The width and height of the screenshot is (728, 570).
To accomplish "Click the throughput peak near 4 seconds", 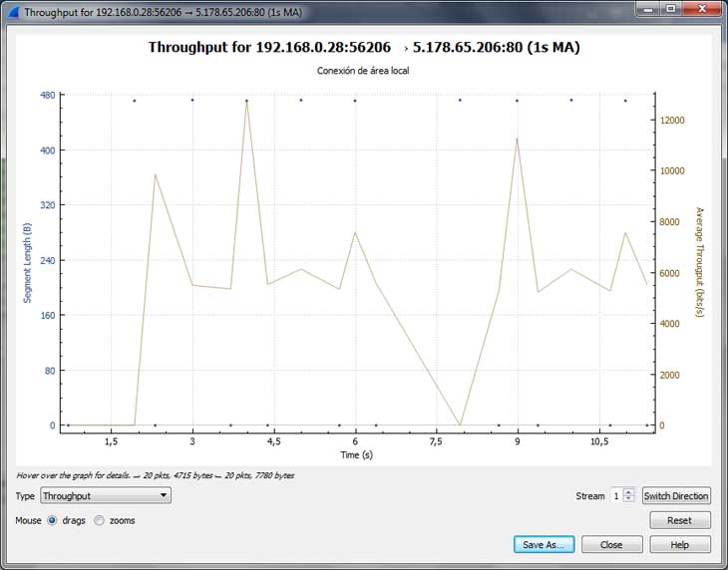I will pyautogui.click(x=246, y=101).
